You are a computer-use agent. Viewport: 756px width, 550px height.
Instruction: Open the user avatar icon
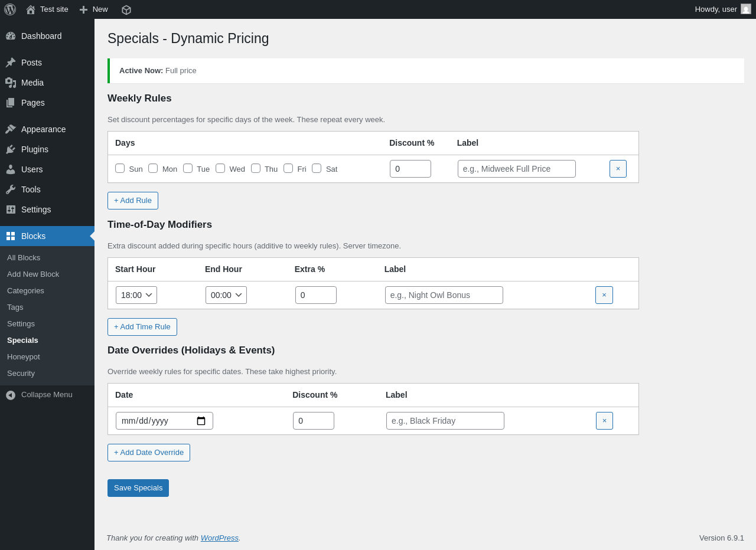(746, 9)
